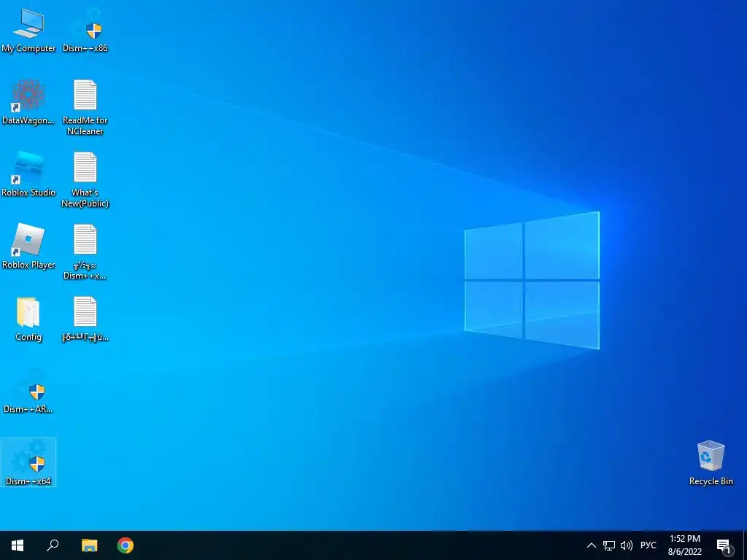Open the Action Center notification icon
This screenshot has width=747, height=560.
click(724, 545)
